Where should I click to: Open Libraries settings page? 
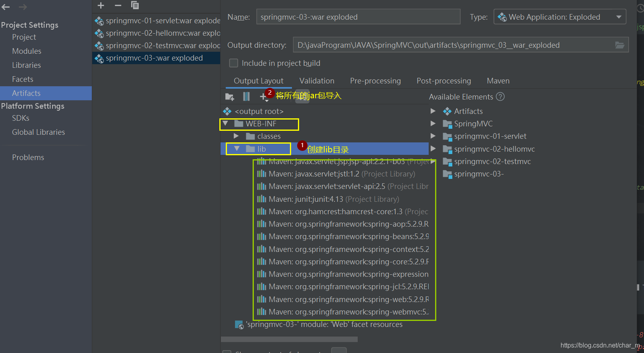coord(26,65)
